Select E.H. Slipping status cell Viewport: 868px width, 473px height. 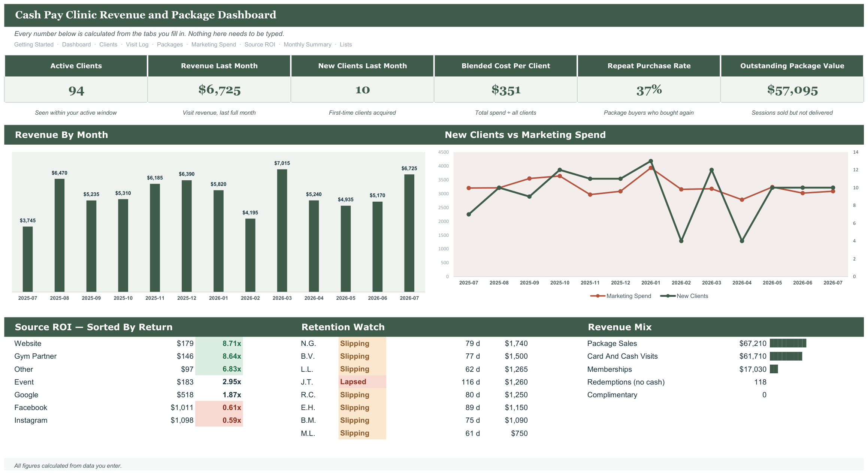click(362, 407)
